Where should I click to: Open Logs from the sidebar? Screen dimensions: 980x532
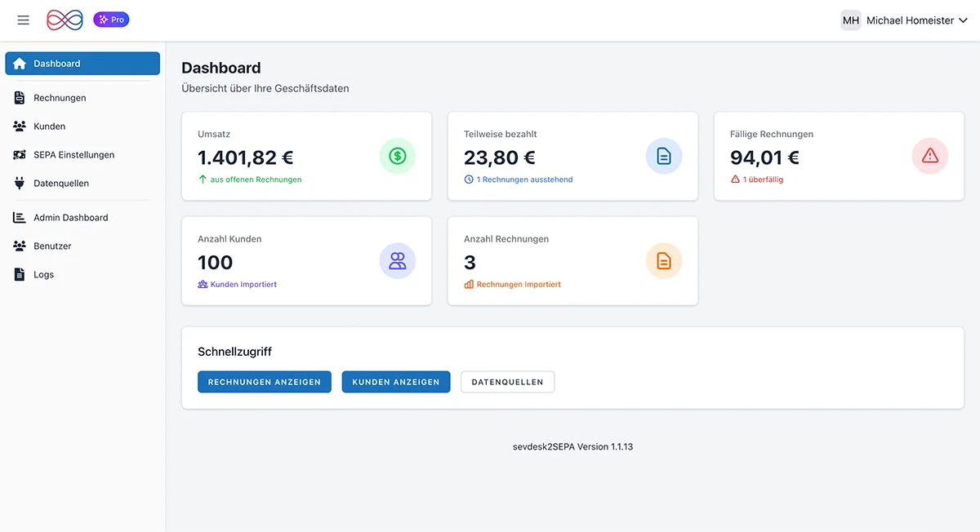(43, 275)
